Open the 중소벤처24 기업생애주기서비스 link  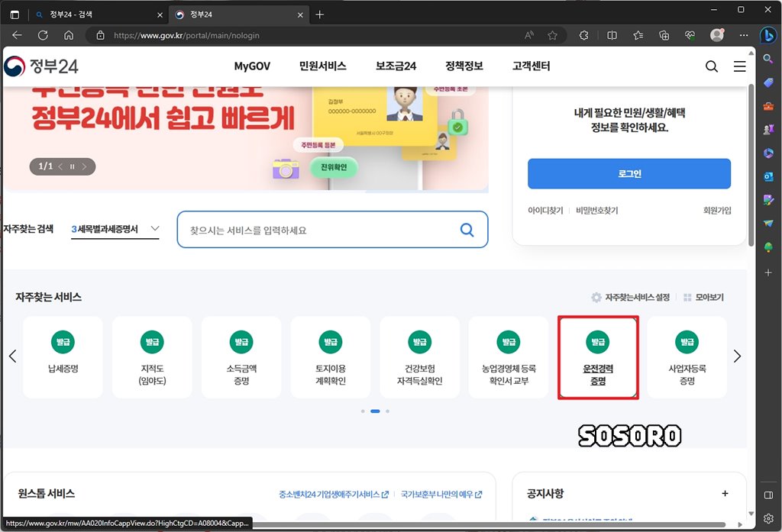pos(333,494)
